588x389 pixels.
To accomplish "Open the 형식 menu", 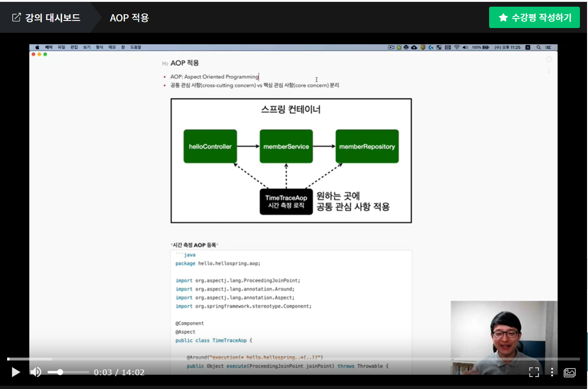I will click(x=99, y=48).
